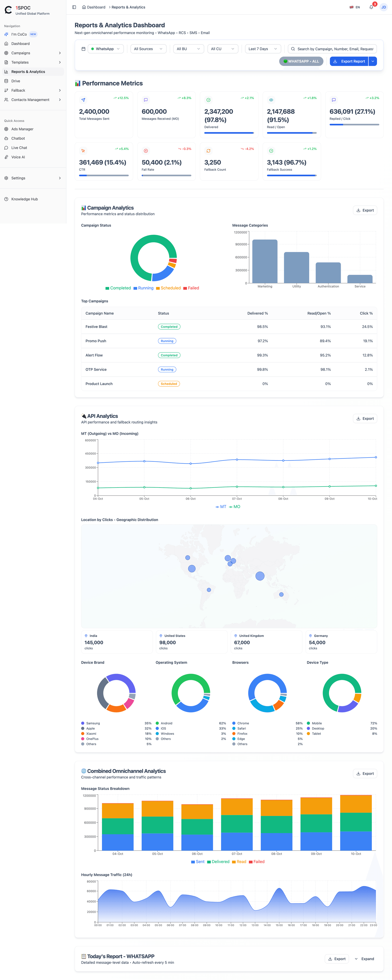Toggle Failed legend in Campaign Status chart
Viewport: 392px width, 980px height.
[x=191, y=288]
